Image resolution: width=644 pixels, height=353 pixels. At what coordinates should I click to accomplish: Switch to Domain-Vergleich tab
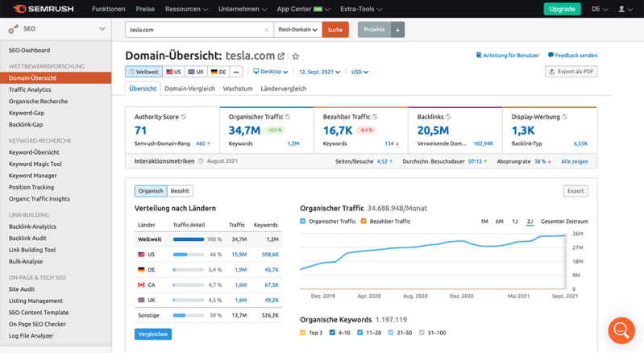point(189,89)
